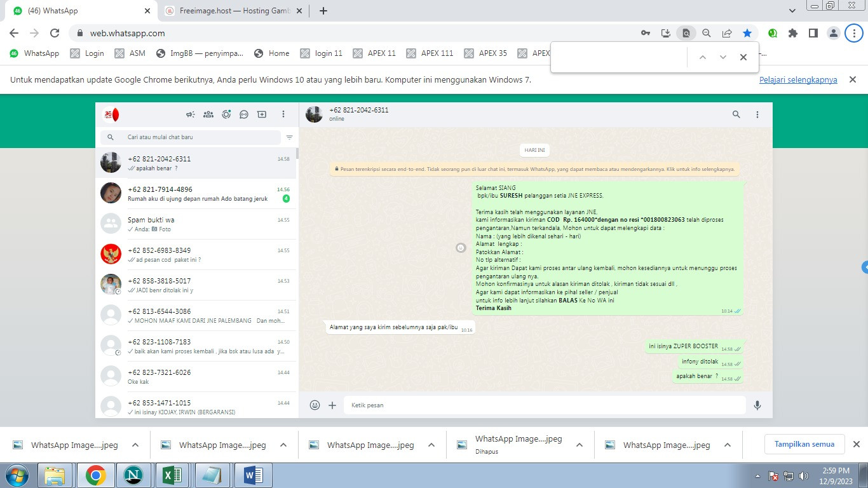
Task: Expand options for the 'Dihapus' download item
Action: (580, 445)
